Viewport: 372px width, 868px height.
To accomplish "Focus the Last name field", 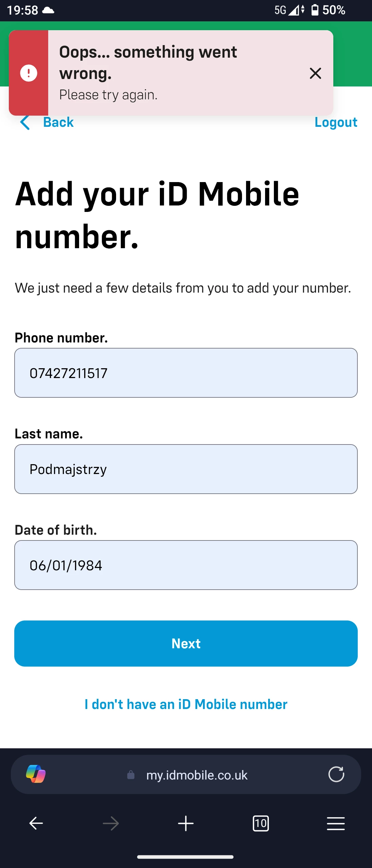I will 186,469.
